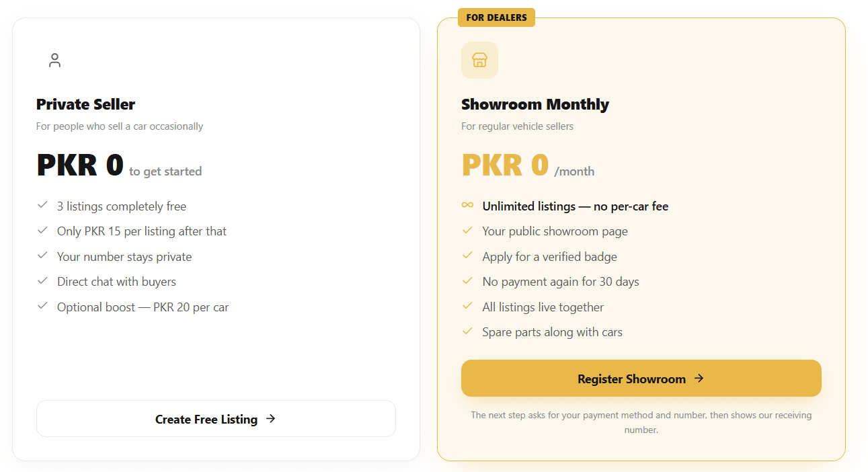Screen dimensions: 868x472
Task: Click checkmark beside Apply for a verified badge
Action: 467,255
